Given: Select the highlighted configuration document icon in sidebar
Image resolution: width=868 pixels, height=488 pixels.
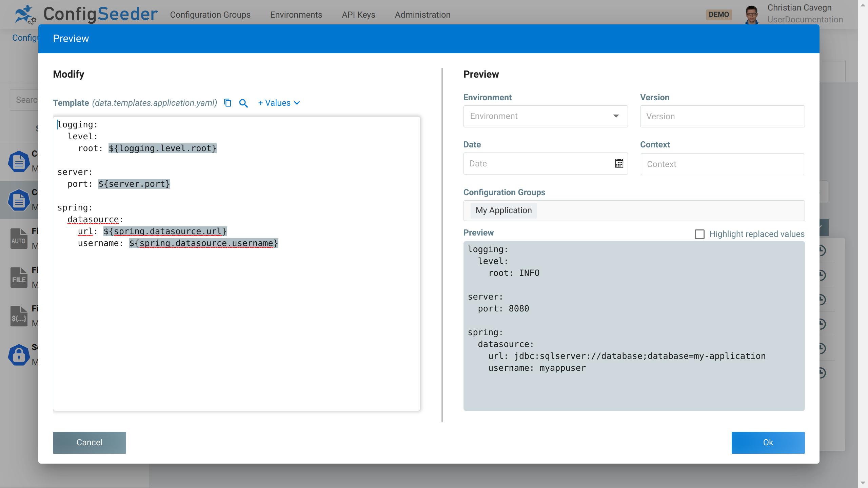Looking at the screenshot, I should (x=19, y=200).
